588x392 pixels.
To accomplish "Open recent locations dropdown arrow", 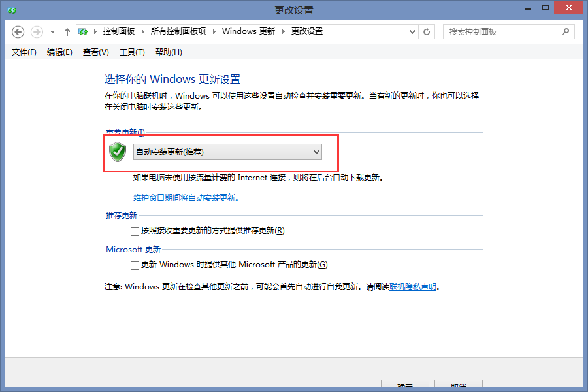I will pos(52,32).
